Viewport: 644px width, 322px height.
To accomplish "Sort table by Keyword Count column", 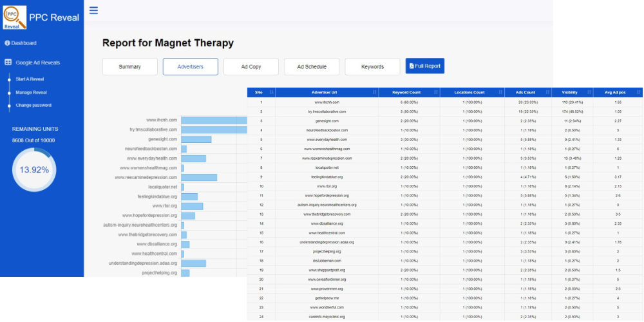I will coord(410,93).
